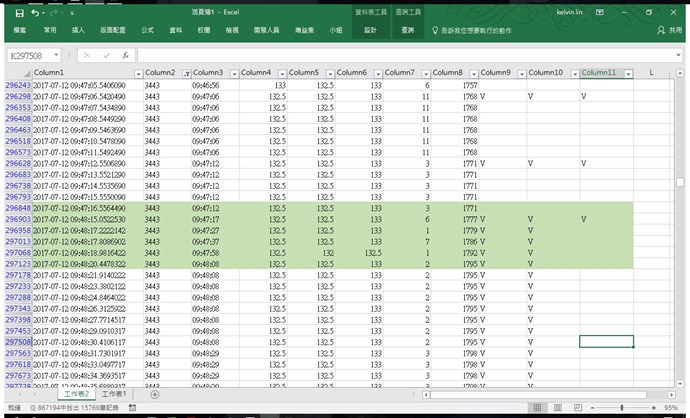The height and width of the screenshot is (418, 690).
Task: Add a new sheet with plus icon
Action: click(x=155, y=395)
